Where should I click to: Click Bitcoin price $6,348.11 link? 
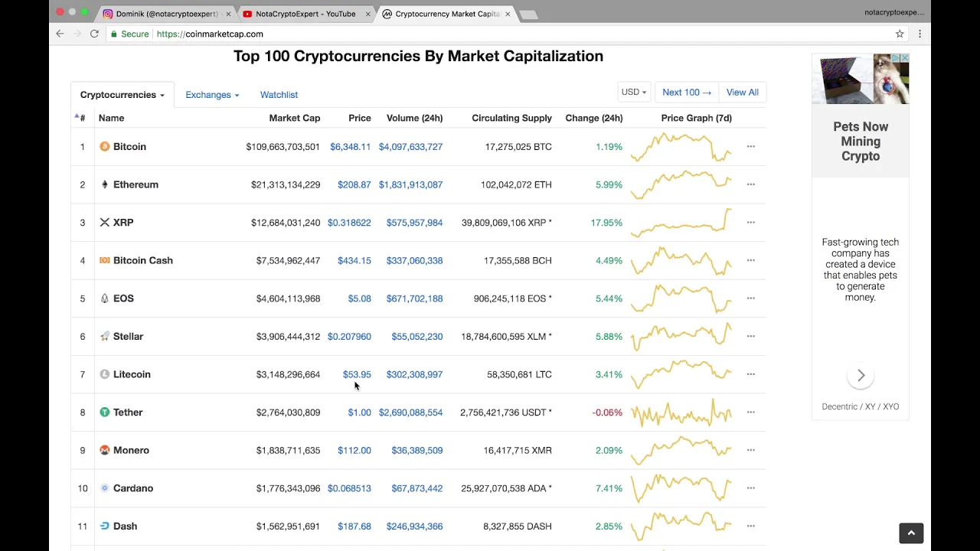[x=351, y=146]
